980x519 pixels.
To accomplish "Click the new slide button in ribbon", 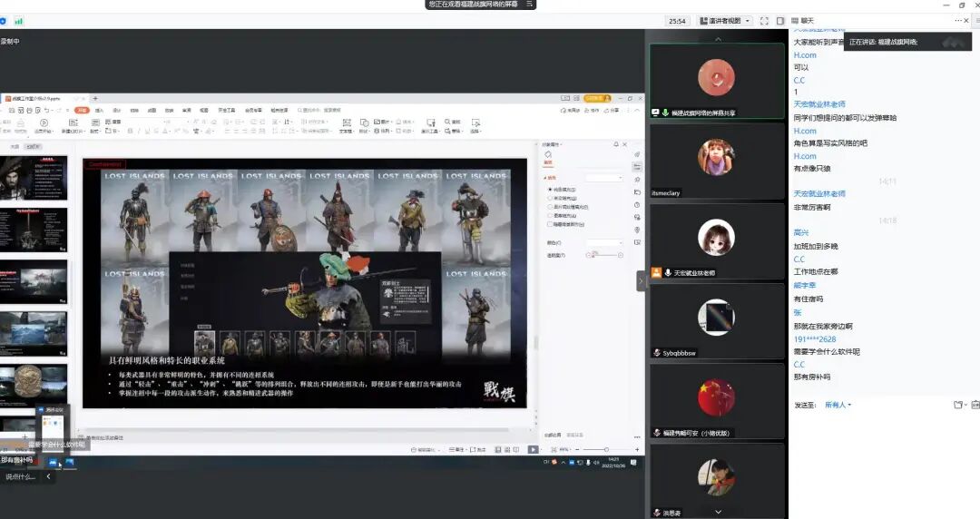I will [73, 126].
